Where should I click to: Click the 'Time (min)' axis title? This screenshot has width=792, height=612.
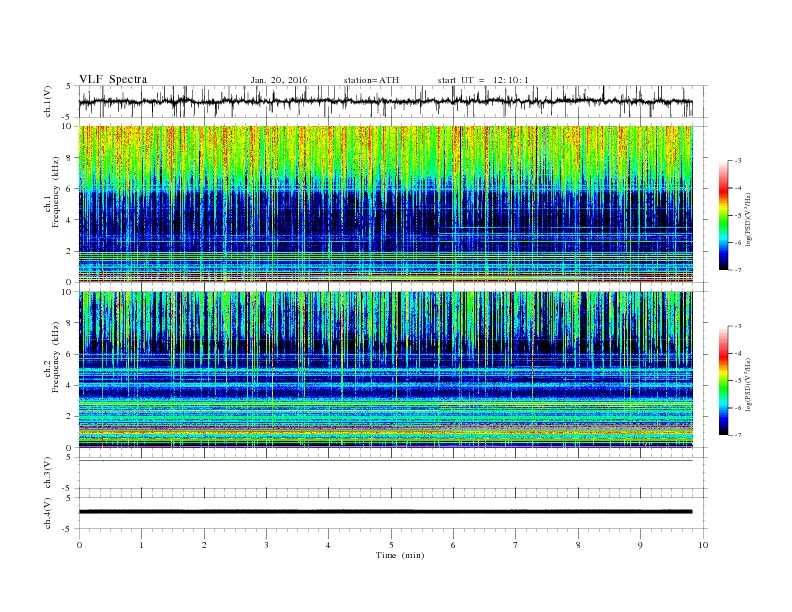click(400, 555)
